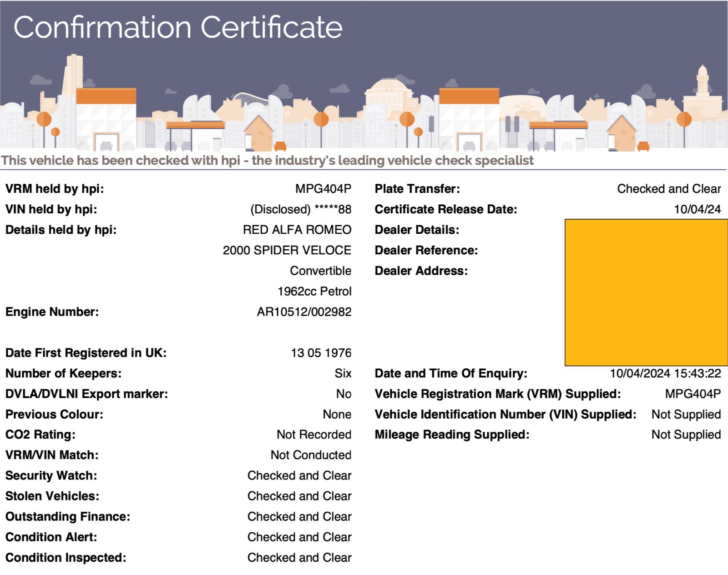Select 'Checked and Clear' beside Condition Alert
The width and height of the screenshot is (728, 575).
[299, 537]
